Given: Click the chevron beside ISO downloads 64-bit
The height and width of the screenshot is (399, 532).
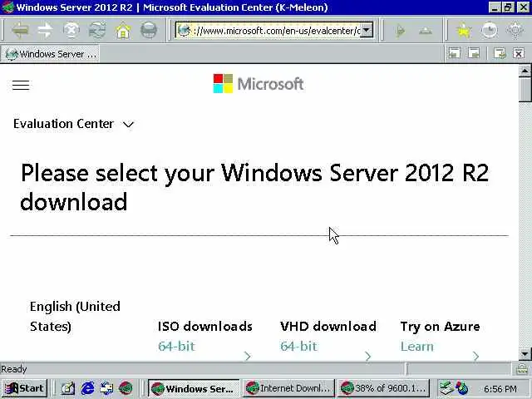Looking at the screenshot, I should 248,356.
